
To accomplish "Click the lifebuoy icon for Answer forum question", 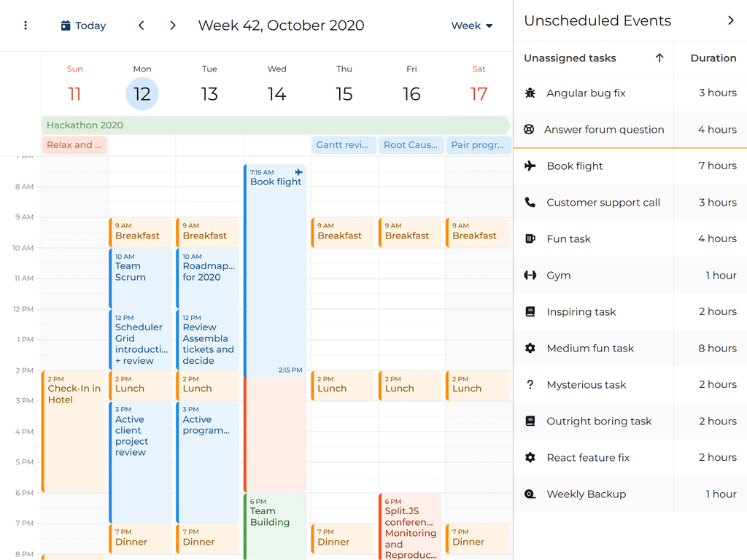I will (x=529, y=130).
